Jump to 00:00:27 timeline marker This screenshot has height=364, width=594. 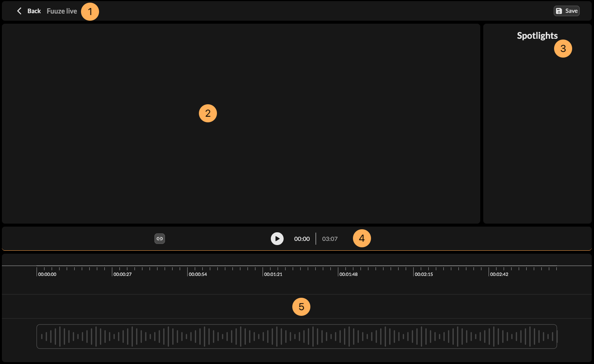(x=122, y=274)
